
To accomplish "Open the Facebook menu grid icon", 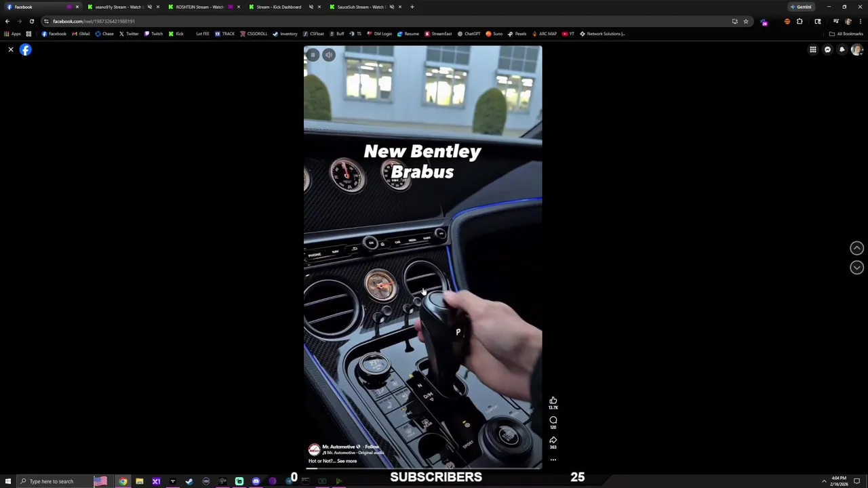I will (812, 49).
